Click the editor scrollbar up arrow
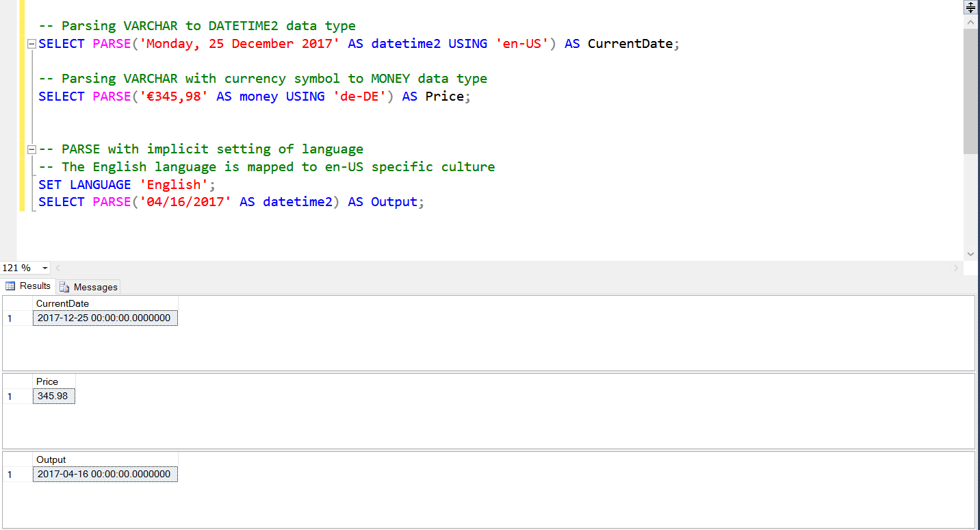The height and width of the screenshot is (530, 980). [970, 21]
